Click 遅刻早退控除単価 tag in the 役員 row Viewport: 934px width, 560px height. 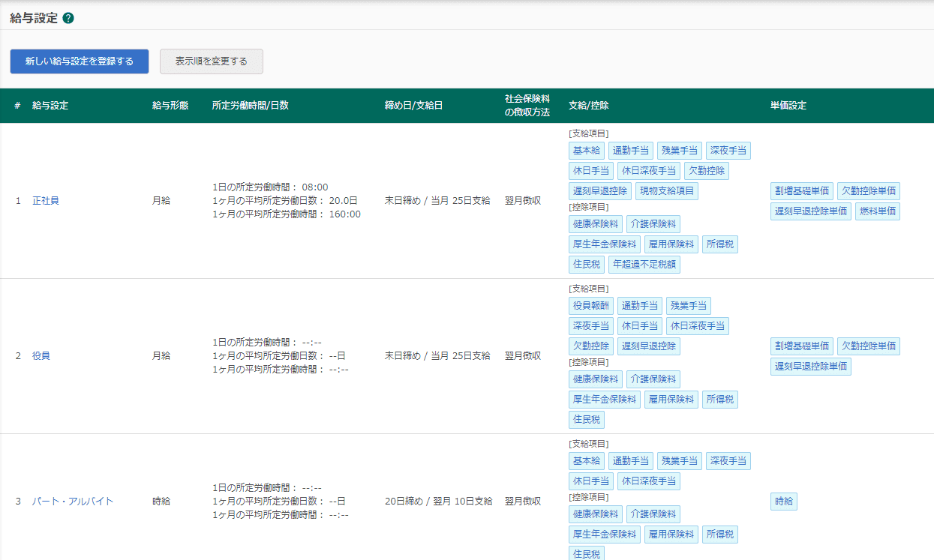pos(810,367)
